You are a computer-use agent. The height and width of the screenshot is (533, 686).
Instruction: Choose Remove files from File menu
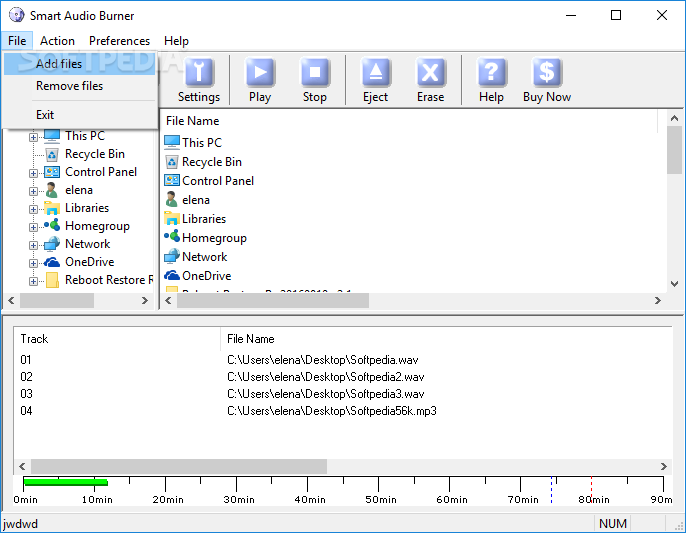point(80,86)
